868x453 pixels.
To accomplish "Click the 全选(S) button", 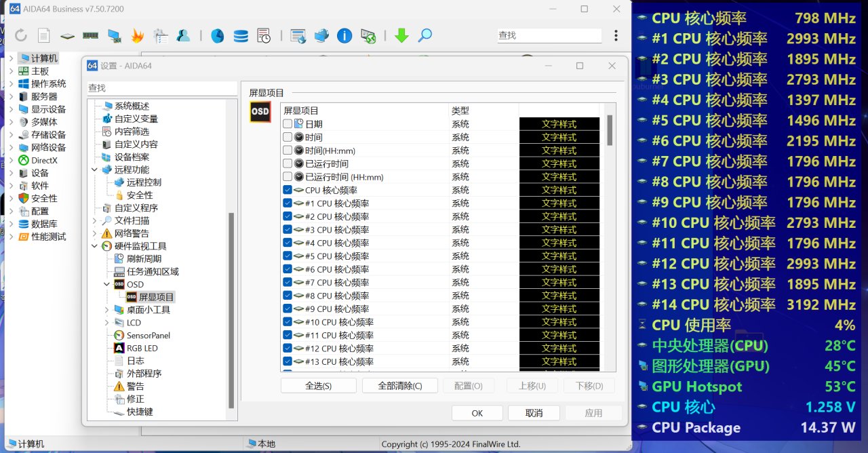I will pos(319,386).
